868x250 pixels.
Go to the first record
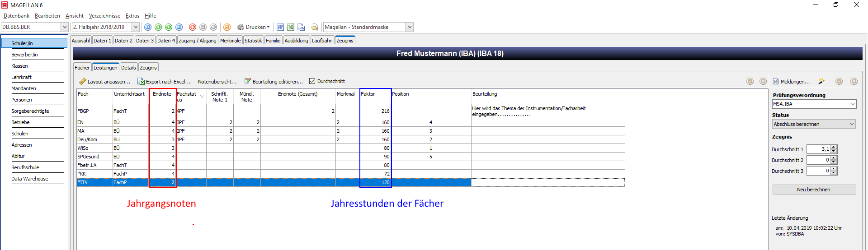point(148,27)
